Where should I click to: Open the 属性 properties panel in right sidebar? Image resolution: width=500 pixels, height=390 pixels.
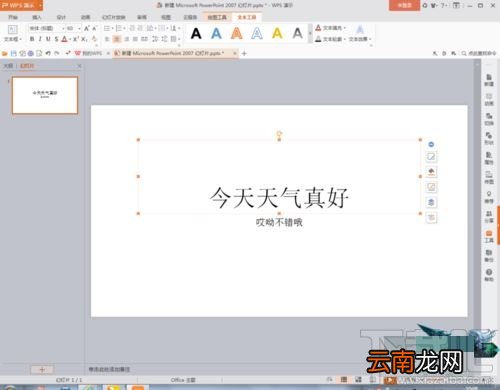tap(489, 158)
